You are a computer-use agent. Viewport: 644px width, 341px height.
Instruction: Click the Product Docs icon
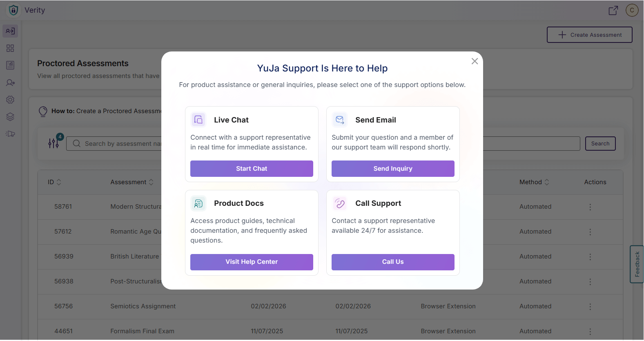[198, 203]
